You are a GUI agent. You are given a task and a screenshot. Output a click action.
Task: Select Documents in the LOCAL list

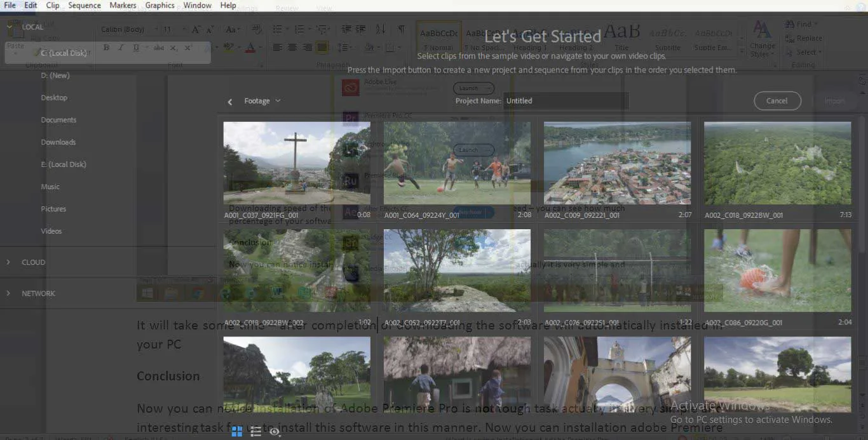click(58, 119)
